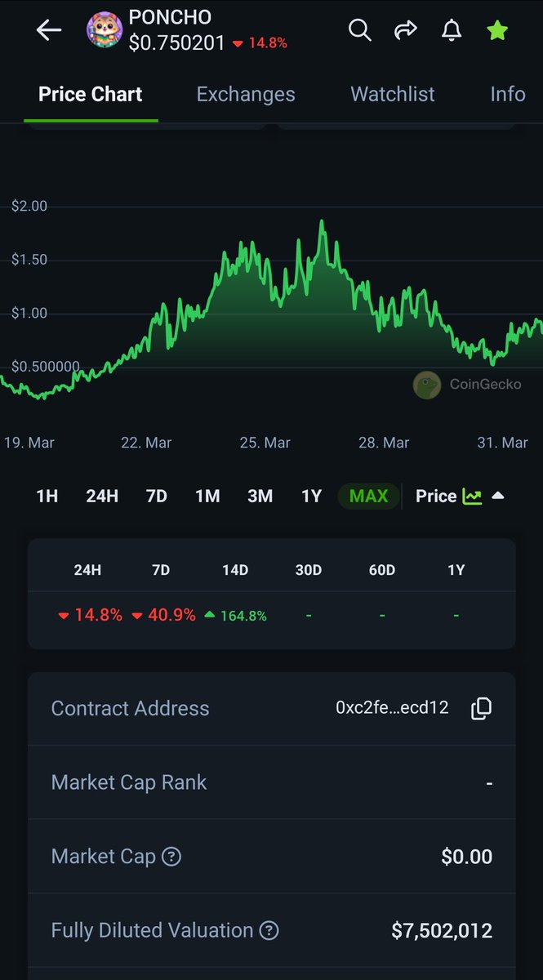Tap the $1.00 price axis label
The width and height of the screenshot is (543, 980).
tap(29, 314)
